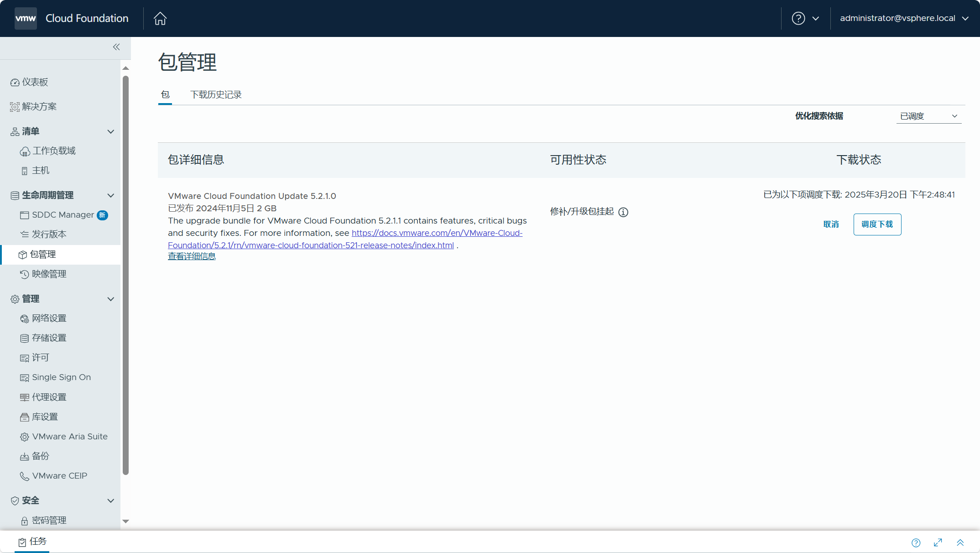Collapse the 清单 section in sidebar
980x553 pixels.
pyautogui.click(x=110, y=131)
